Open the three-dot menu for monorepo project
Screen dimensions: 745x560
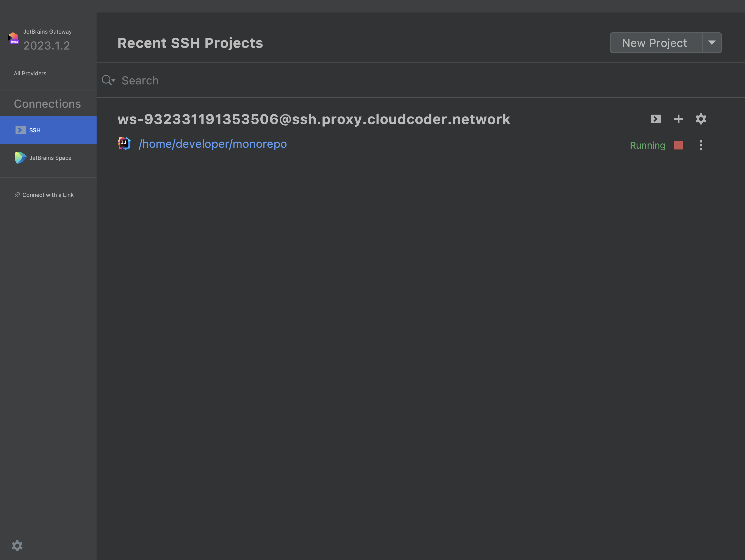tap(701, 145)
